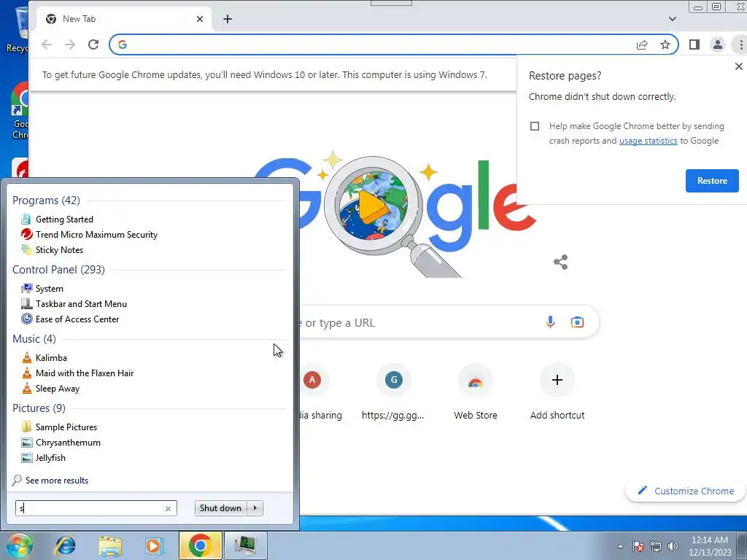
Task: Open Windows Explorer from the taskbar
Action: (110, 545)
